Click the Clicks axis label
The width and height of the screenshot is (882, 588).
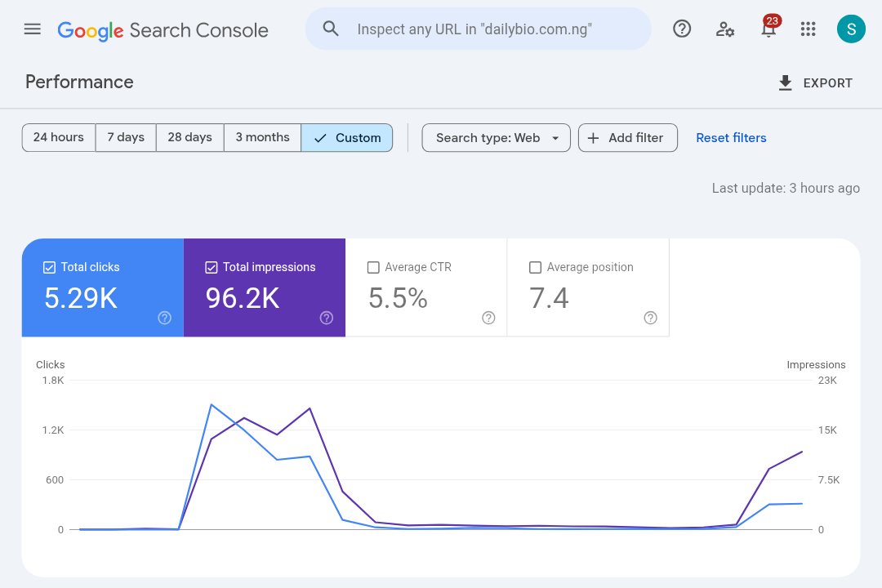tap(50, 364)
